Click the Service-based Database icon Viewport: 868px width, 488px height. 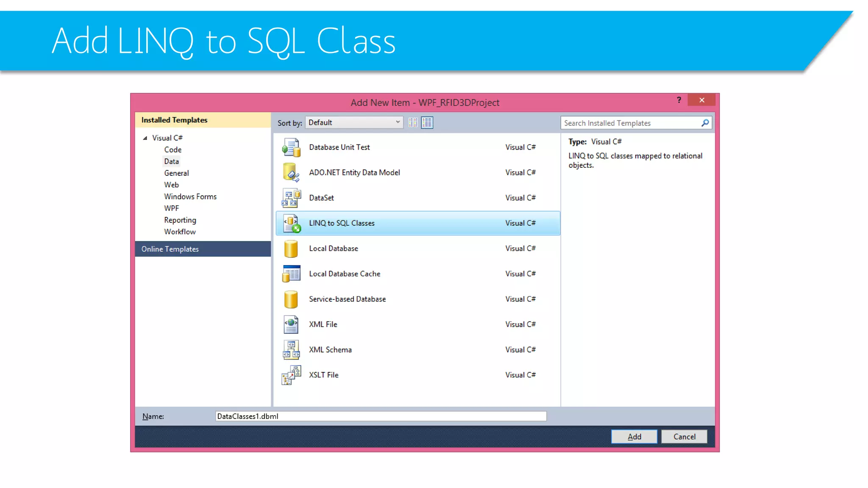click(x=291, y=299)
